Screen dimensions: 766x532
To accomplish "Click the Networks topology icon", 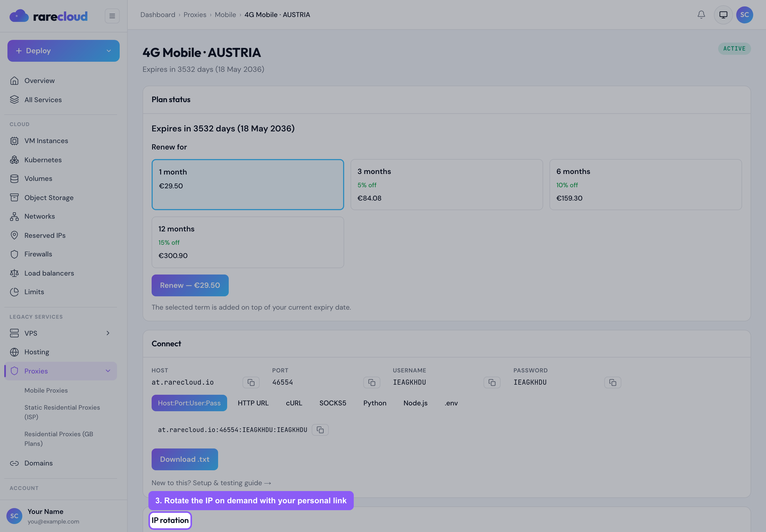I will pos(14,216).
